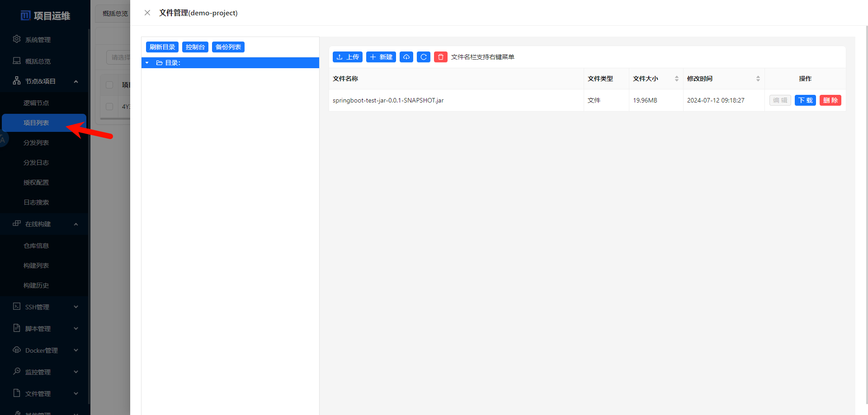The width and height of the screenshot is (868, 415).
Task: Click the SSH management terminal icon
Action: tap(17, 307)
